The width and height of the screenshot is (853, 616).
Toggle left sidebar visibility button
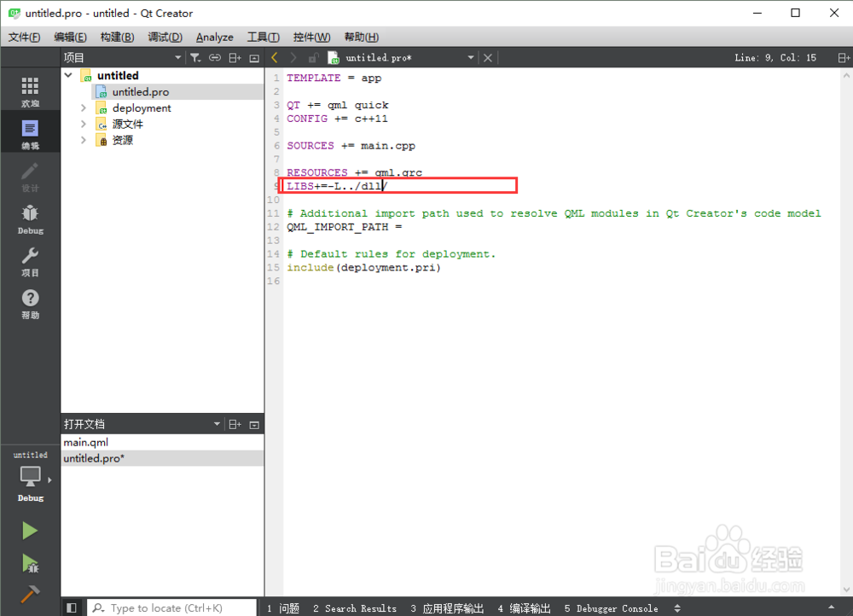click(72, 607)
